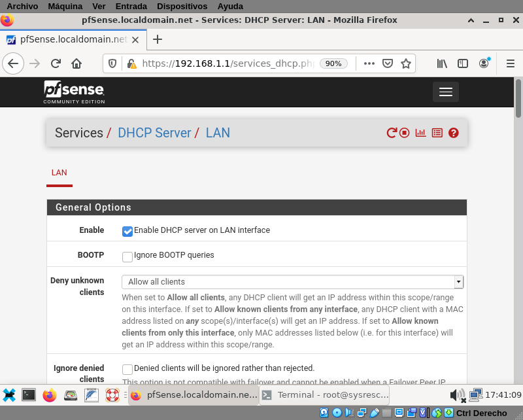Open DHCP service status graph icon
This screenshot has width=523, height=420.
pos(420,133)
